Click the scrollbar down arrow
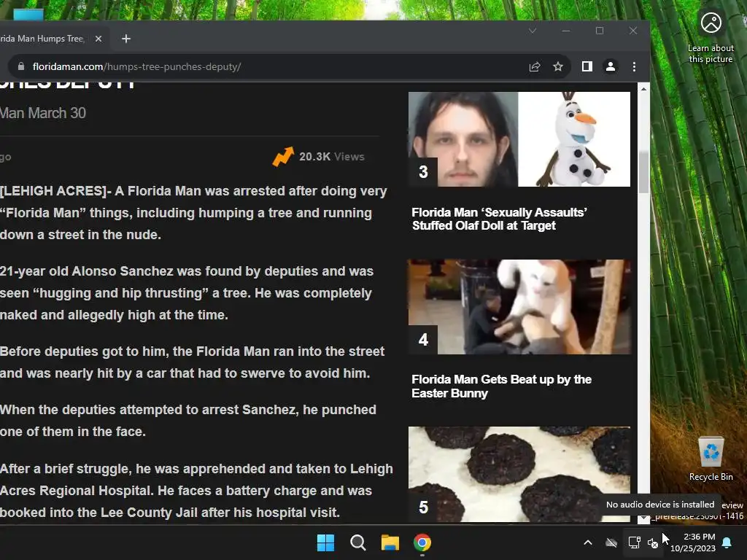Image resolution: width=747 pixels, height=560 pixels. pyautogui.click(x=643, y=518)
